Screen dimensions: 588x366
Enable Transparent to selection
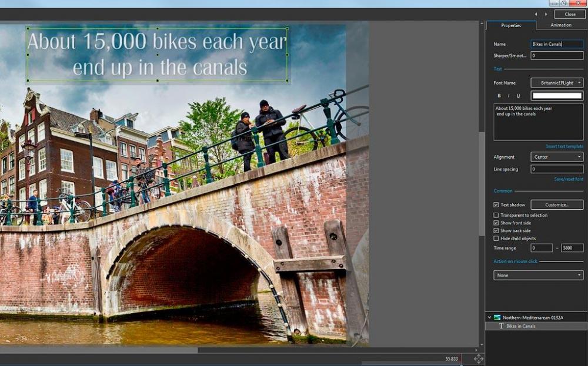point(496,216)
